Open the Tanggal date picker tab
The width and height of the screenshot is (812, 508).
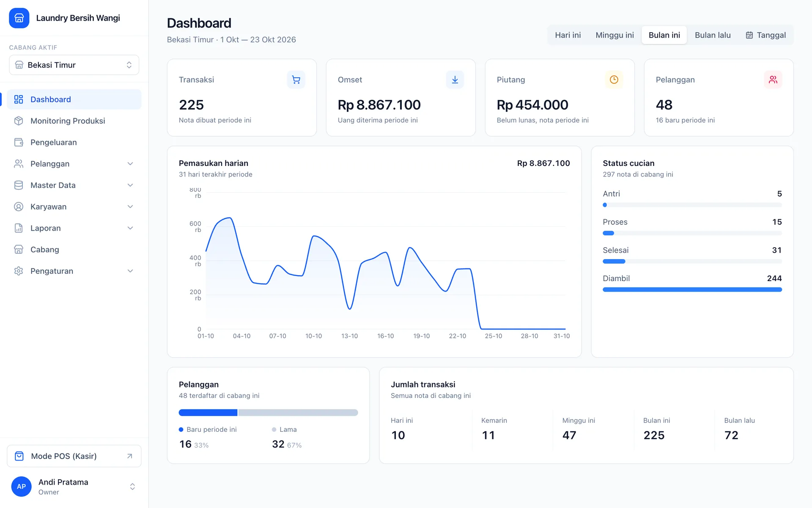[x=765, y=35]
